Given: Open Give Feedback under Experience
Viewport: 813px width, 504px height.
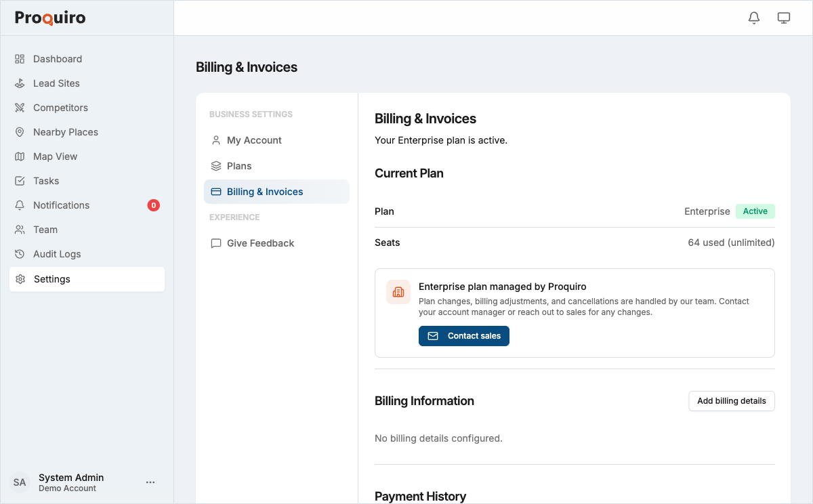Looking at the screenshot, I should pos(261,243).
